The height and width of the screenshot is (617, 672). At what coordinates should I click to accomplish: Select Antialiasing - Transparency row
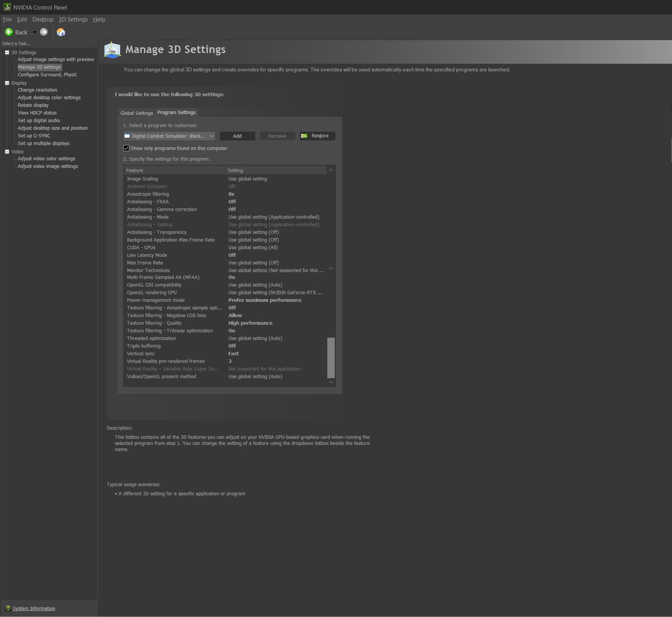225,232
